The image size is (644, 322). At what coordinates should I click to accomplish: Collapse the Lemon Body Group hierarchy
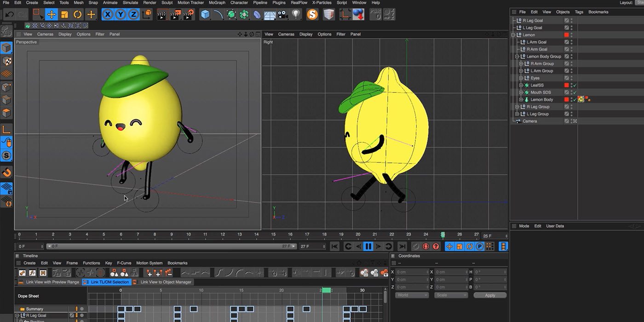(517, 57)
